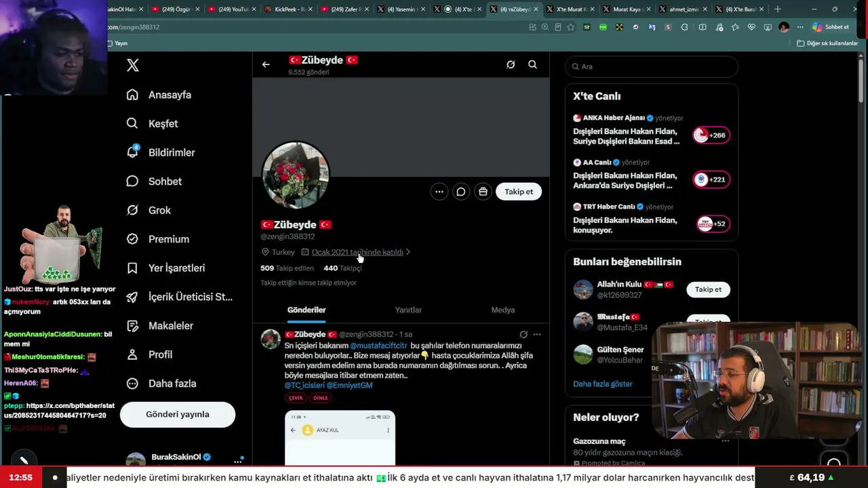
Task: Click the ÇEVİR translate button on post
Action: pos(296,398)
